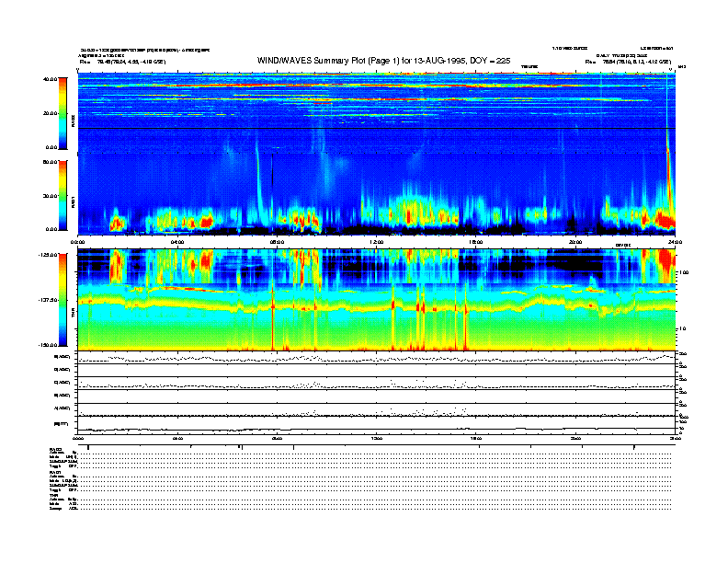This screenshot has width=728, height=563.
Task: Click the -125.00 label on TNR scale
Action: coord(48,255)
